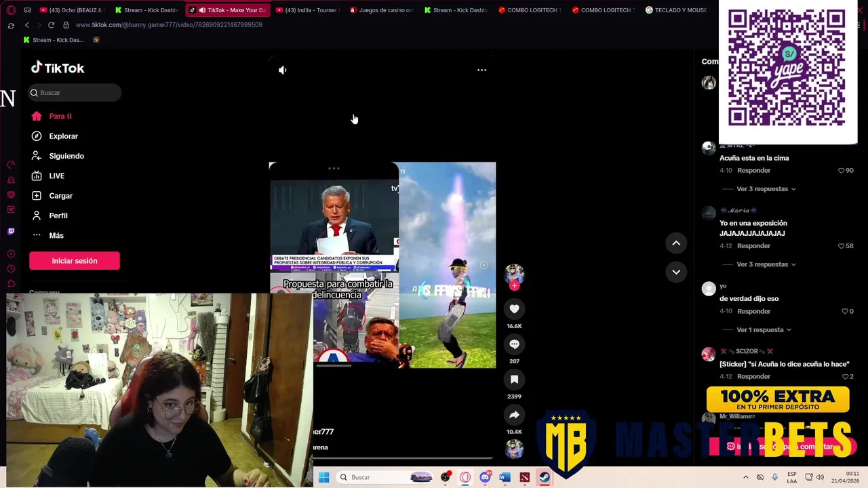Like the video with the heart icon
The image size is (868, 488).
[x=514, y=309]
